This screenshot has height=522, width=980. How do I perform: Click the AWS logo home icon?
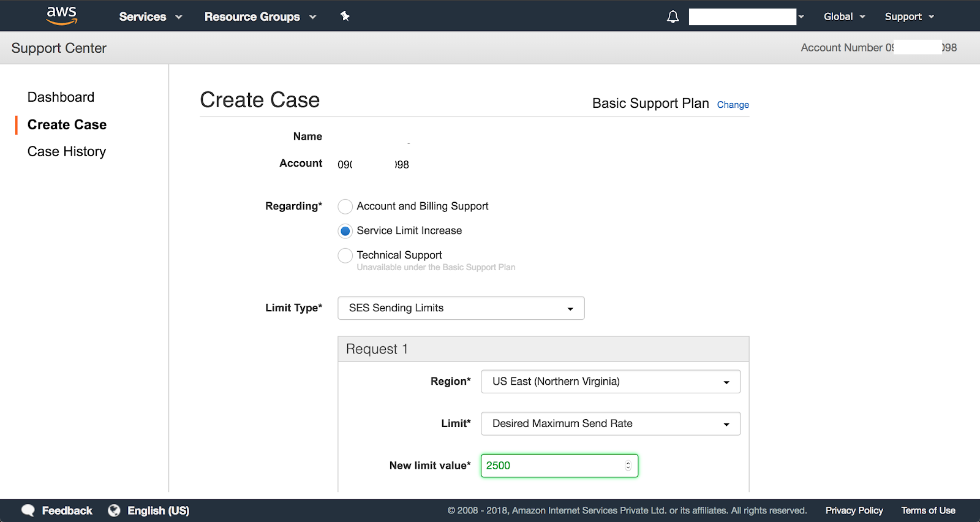[x=62, y=16]
